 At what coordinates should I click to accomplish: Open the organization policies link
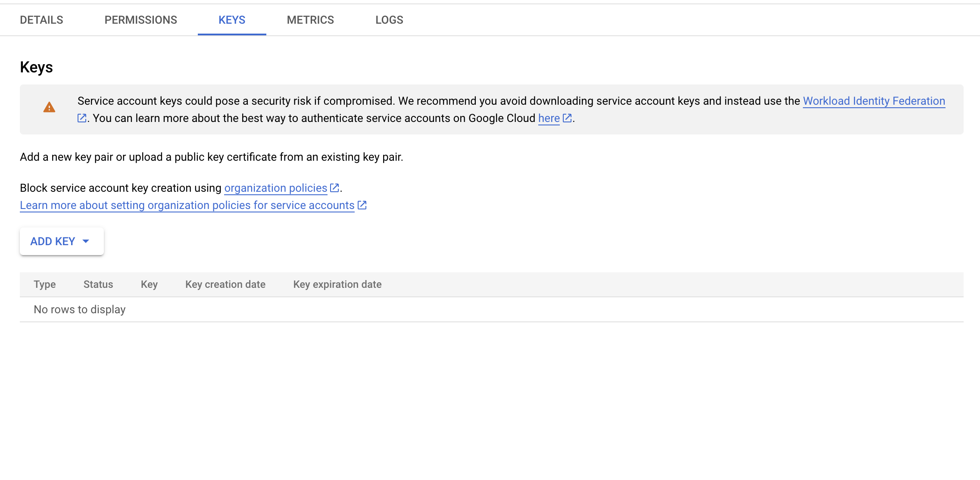tap(276, 188)
